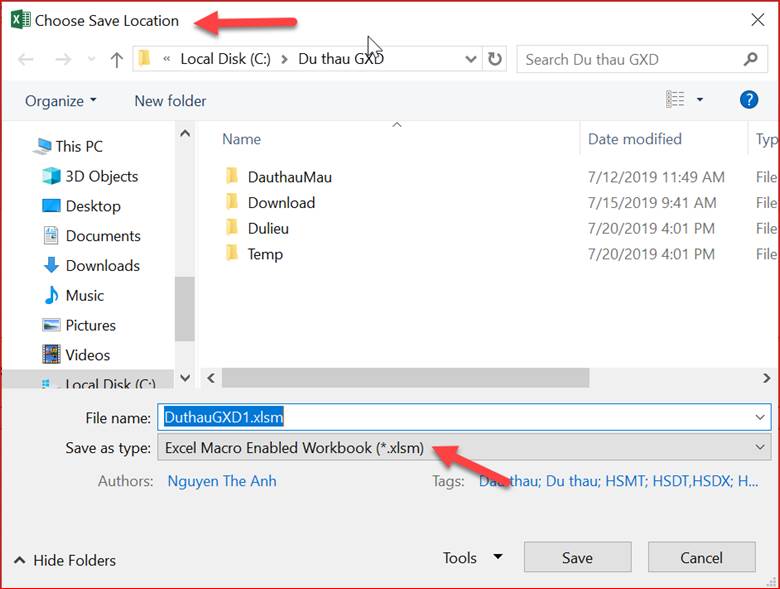Click the horizontal scrollbar in file list
780x589 pixels.
[405, 379]
